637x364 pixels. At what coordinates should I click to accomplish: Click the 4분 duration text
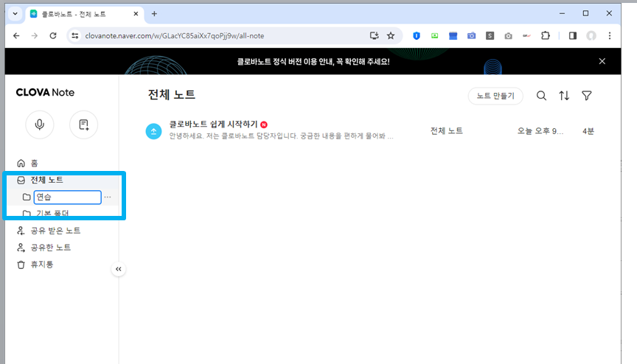pos(588,131)
